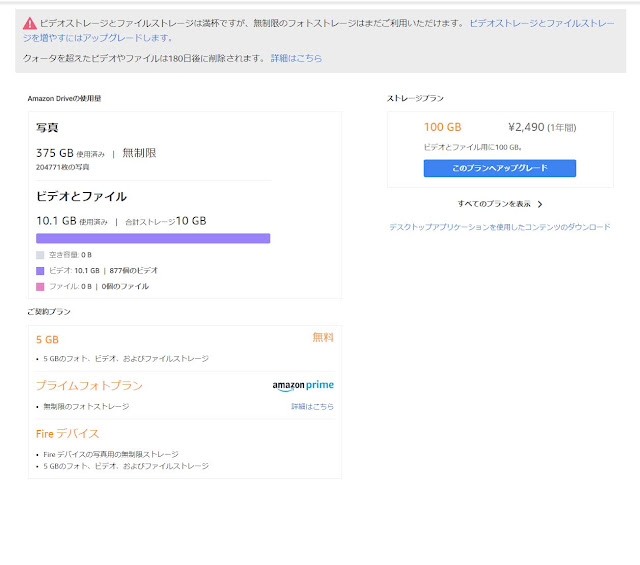Open desktop application content download link
This screenshot has height=565, width=640.
click(500, 227)
